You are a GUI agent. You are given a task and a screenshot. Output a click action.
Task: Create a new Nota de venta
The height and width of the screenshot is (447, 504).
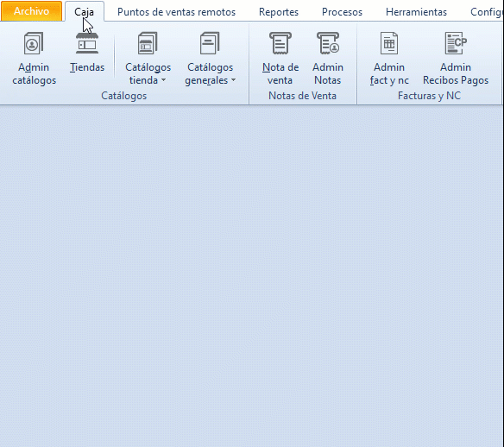(x=280, y=43)
